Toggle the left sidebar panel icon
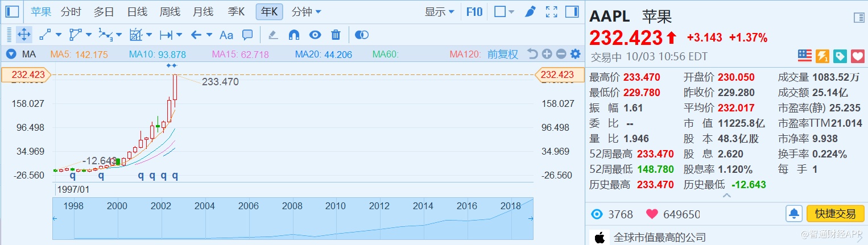Viewport: 868px width, 245px height. [12, 11]
